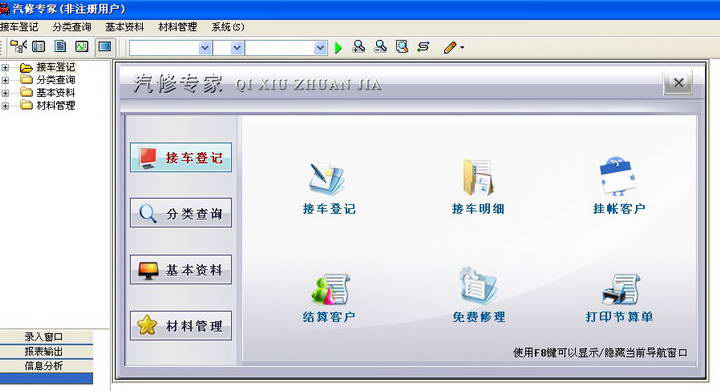
Task: Open the 分类查询 menu
Action: coord(72,27)
